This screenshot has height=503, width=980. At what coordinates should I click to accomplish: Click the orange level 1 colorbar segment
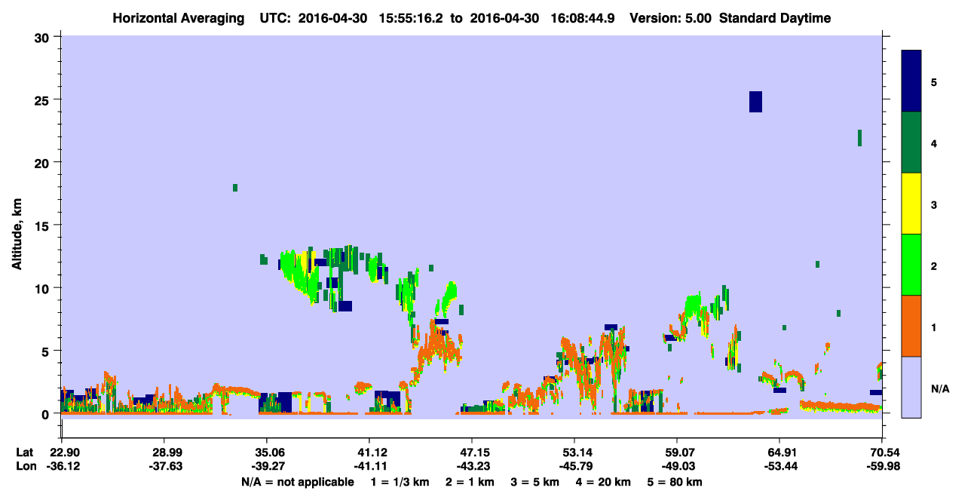point(911,326)
